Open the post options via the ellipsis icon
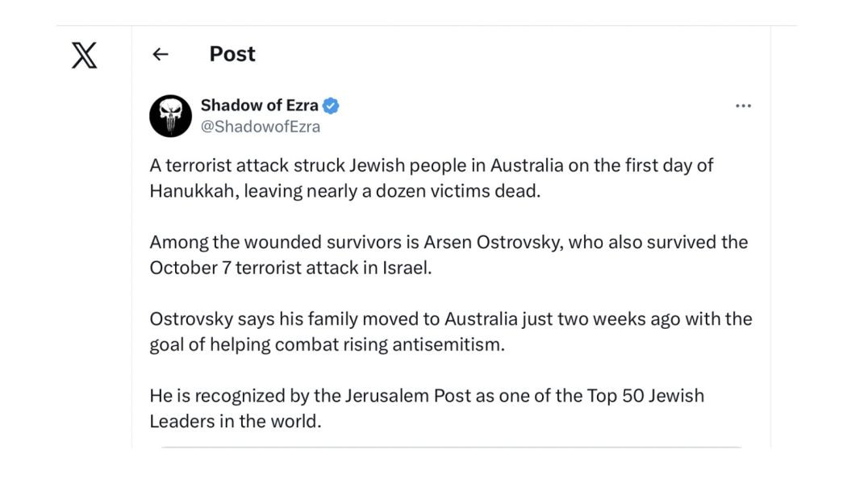The height and width of the screenshot is (487, 868). pos(743,105)
